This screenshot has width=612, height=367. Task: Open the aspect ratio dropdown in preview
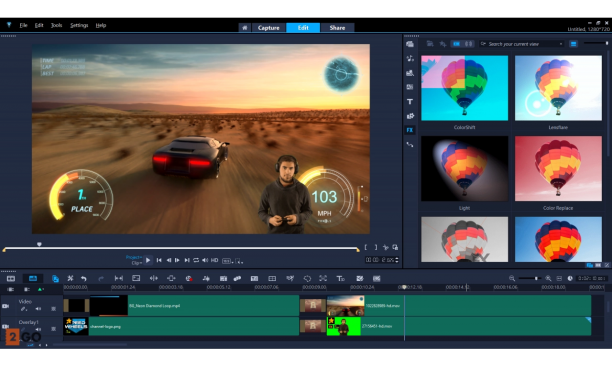(x=228, y=261)
